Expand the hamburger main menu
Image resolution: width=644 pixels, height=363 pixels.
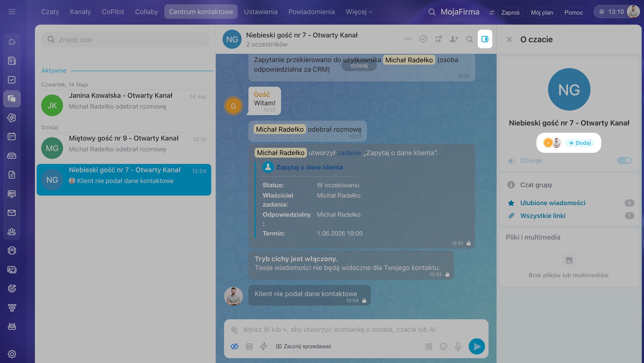click(12, 12)
